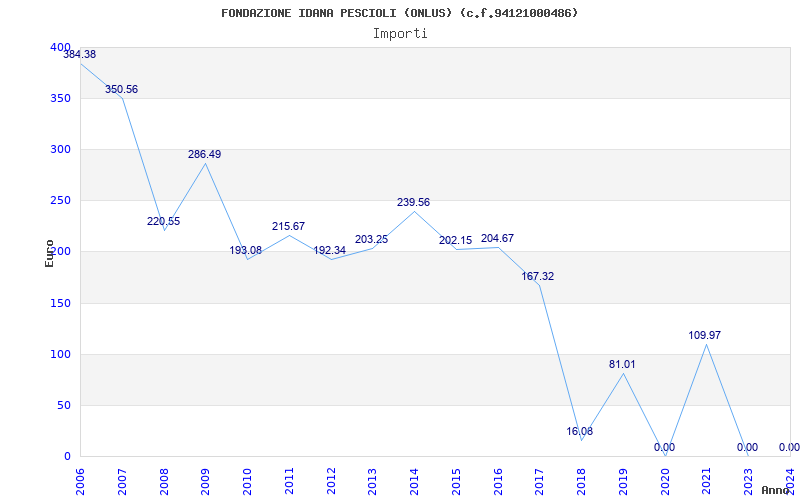This screenshot has height=500, width=800.
Task: Click the 2008 x-axis year label
Action: pyautogui.click(x=164, y=482)
